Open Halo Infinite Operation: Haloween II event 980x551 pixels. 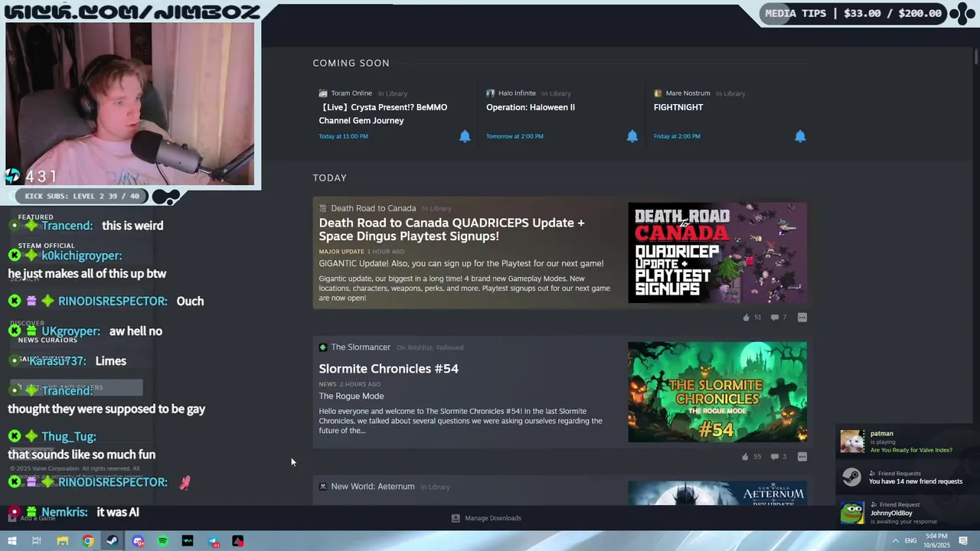531,107
